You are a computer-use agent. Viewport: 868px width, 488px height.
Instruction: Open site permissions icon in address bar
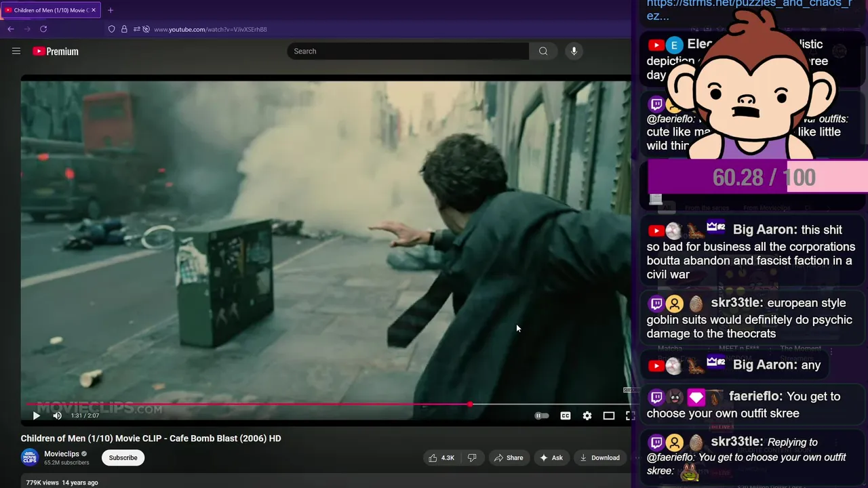[x=136, y=29]
